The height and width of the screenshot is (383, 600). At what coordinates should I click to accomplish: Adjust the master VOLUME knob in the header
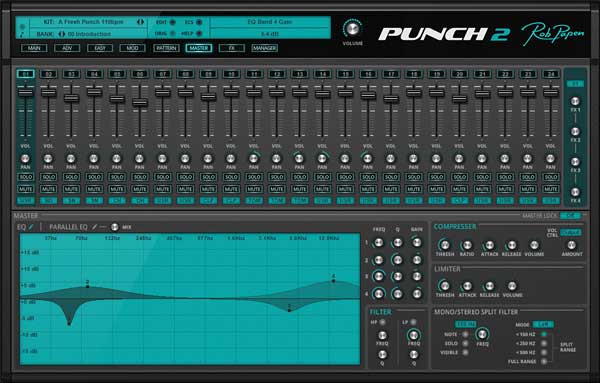pyautogui.click(x=352, y=28)
